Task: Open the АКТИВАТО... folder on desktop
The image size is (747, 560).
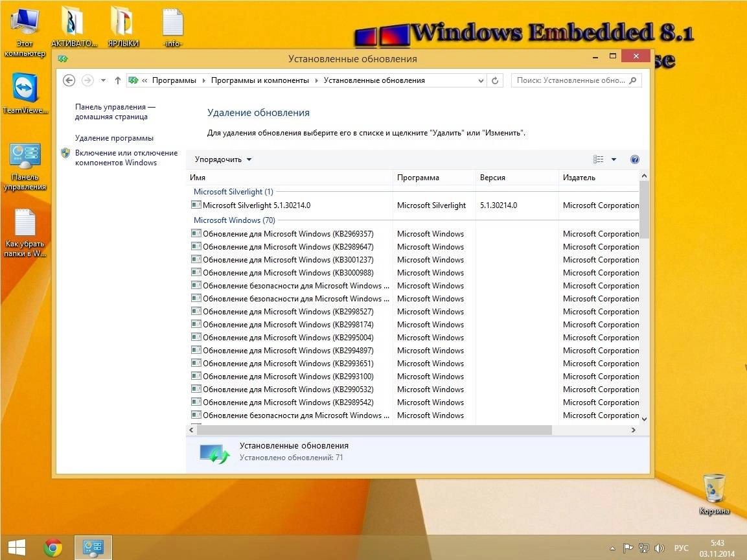Action: 74,27
